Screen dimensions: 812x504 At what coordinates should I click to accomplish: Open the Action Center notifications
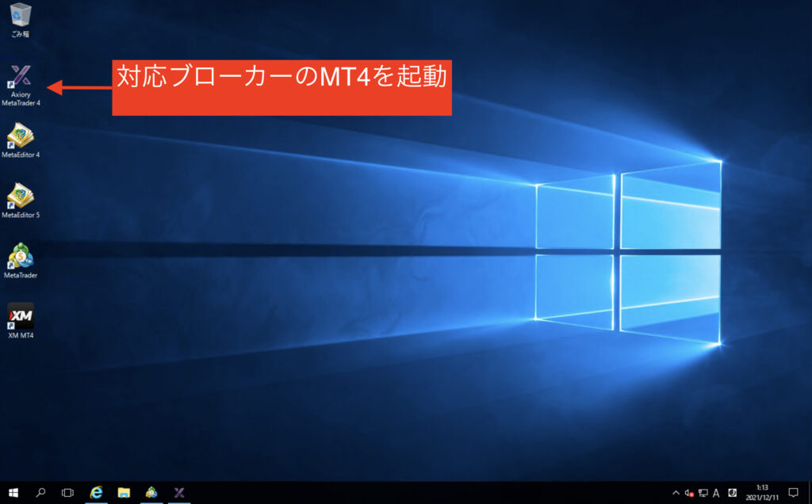point(793,492)
